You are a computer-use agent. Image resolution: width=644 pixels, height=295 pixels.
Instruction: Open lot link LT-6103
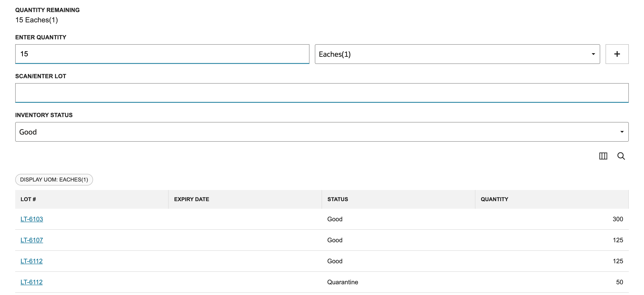pos(32,219)
